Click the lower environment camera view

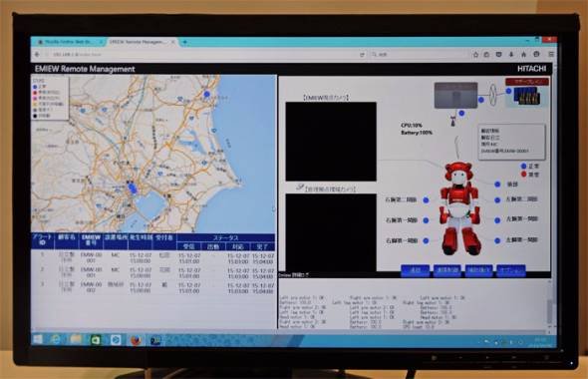coord(331,232)
